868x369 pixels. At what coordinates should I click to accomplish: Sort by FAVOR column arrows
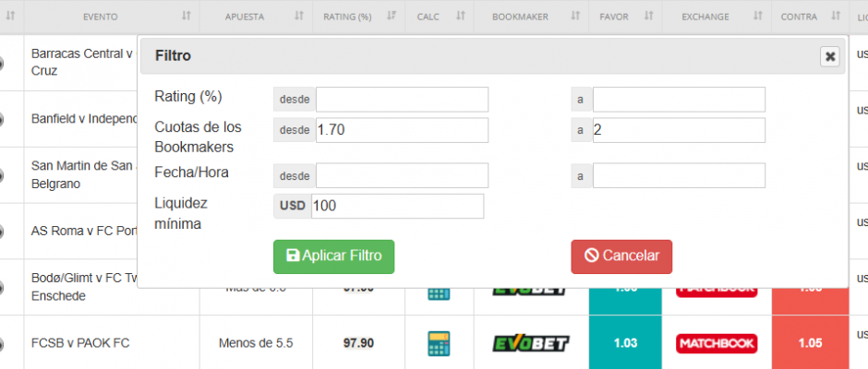649,16
